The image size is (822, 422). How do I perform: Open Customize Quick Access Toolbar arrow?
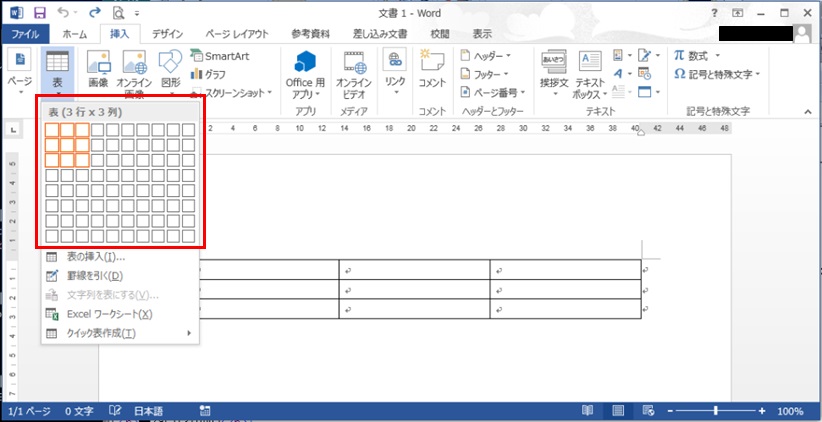137,13
